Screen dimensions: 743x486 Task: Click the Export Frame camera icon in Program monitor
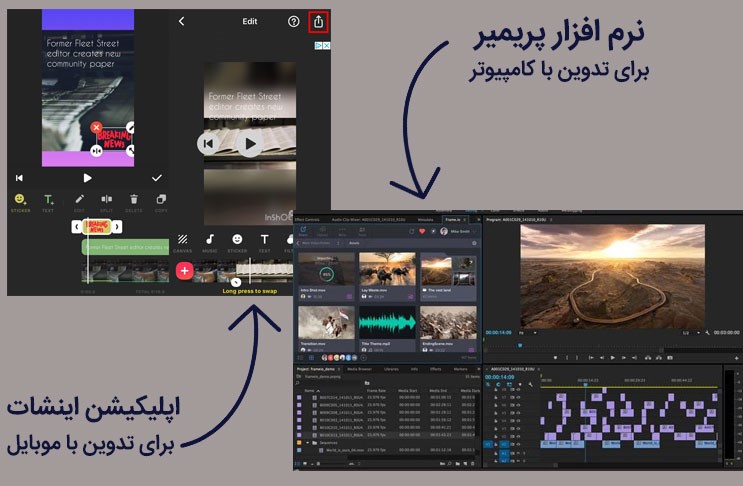coord(670,358)
